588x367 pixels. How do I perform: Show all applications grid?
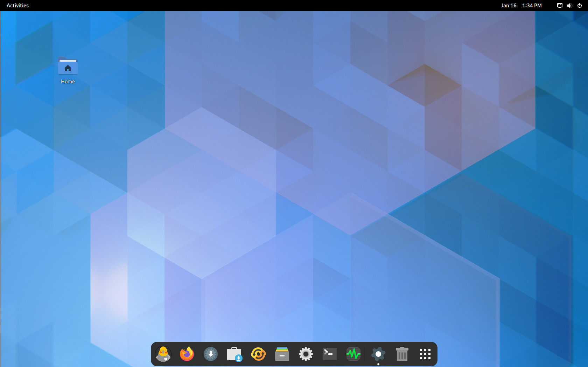[x=425, y=354]
